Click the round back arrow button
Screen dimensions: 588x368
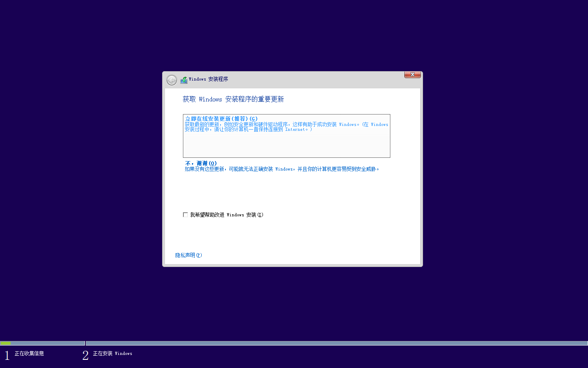171,80
